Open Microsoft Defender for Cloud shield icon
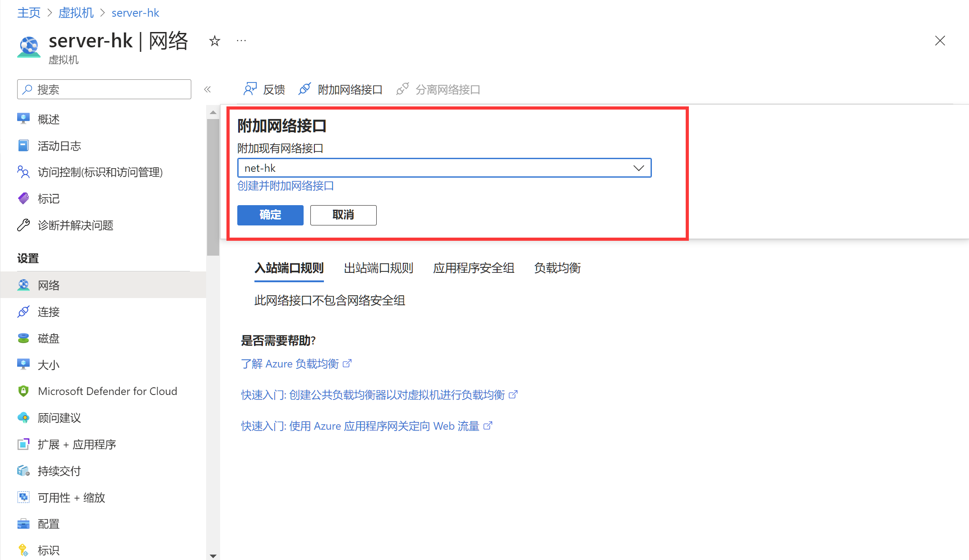969x560 pixels. tap(23, 391)
